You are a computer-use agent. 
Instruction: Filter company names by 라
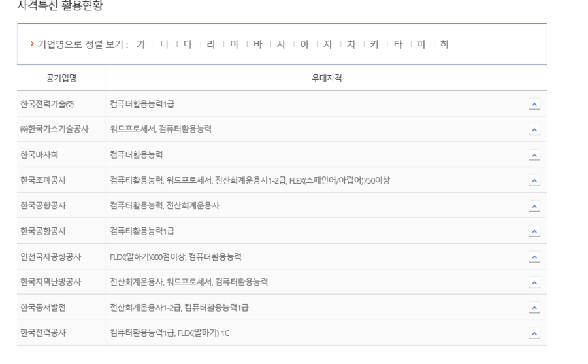[211, 44]
